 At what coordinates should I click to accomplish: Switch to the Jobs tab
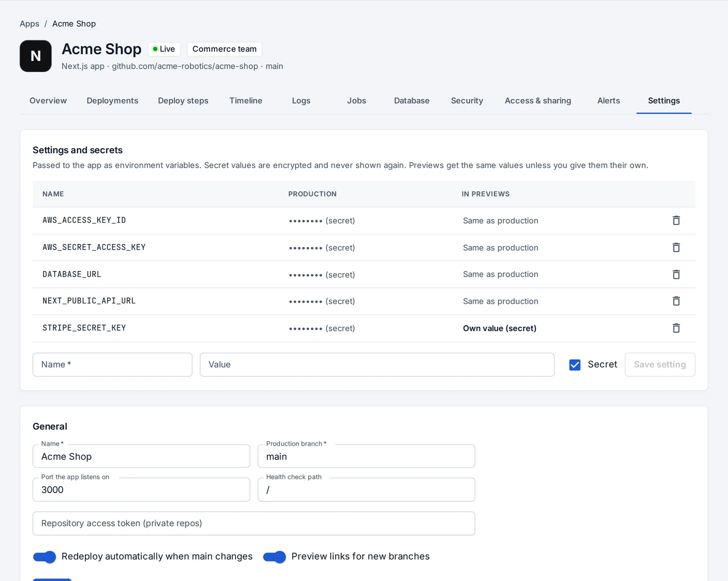tap(357, 101)
